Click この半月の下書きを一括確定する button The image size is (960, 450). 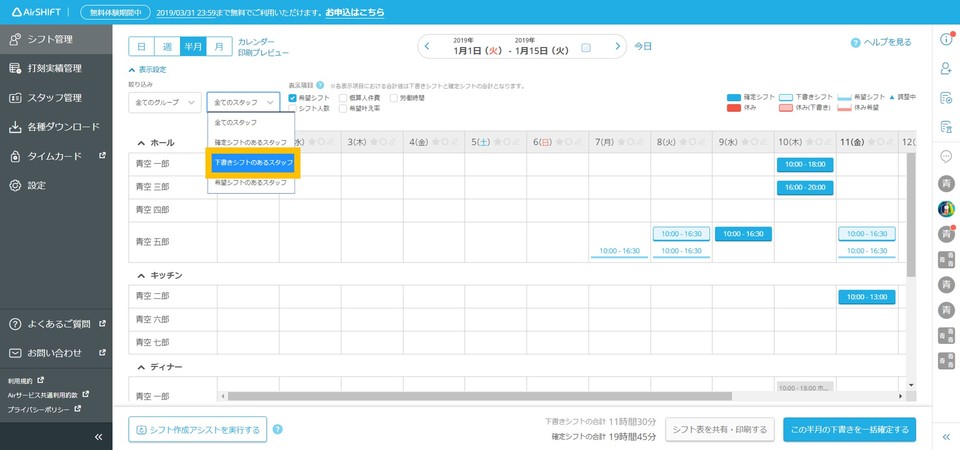tap(849, 430)
